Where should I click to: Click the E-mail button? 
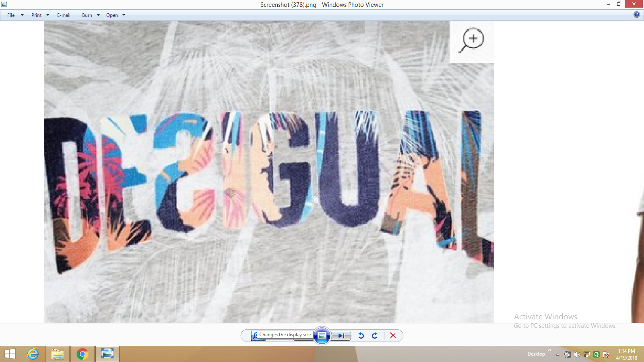click(64, 15)
